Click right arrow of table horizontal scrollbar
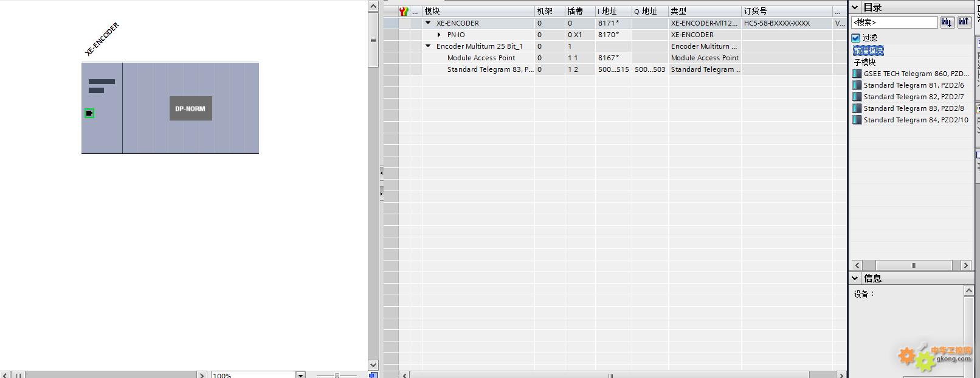 841,375
